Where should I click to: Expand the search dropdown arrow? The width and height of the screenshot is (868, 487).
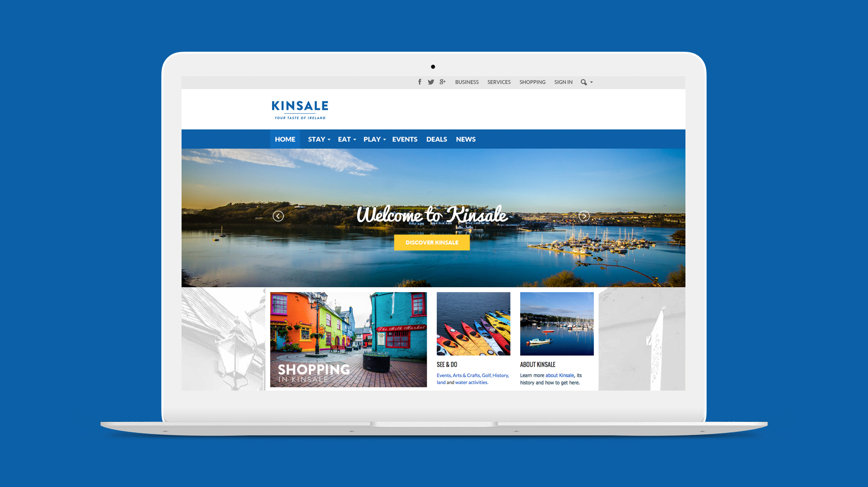pyautogui.click(x=591, y=82)
